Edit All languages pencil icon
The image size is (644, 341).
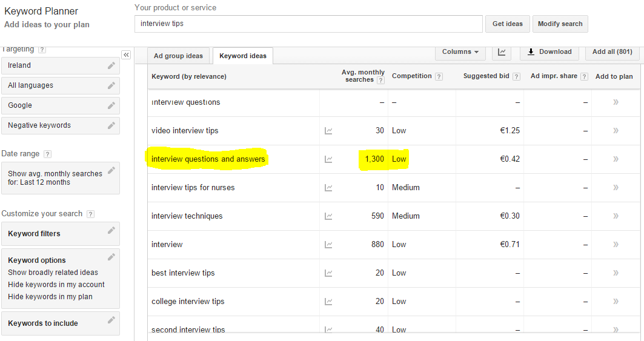click(x=111, y=85)
